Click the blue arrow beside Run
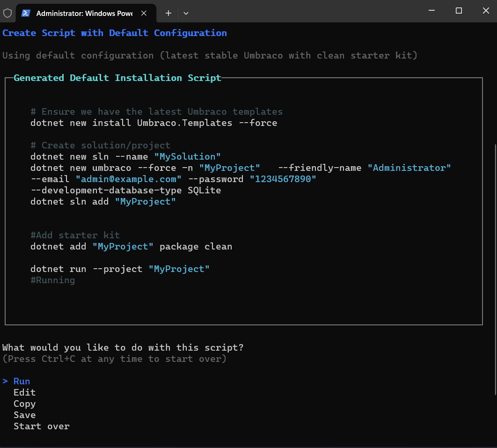The width and height of the screenshot is (497, 448). coord(6,381)
